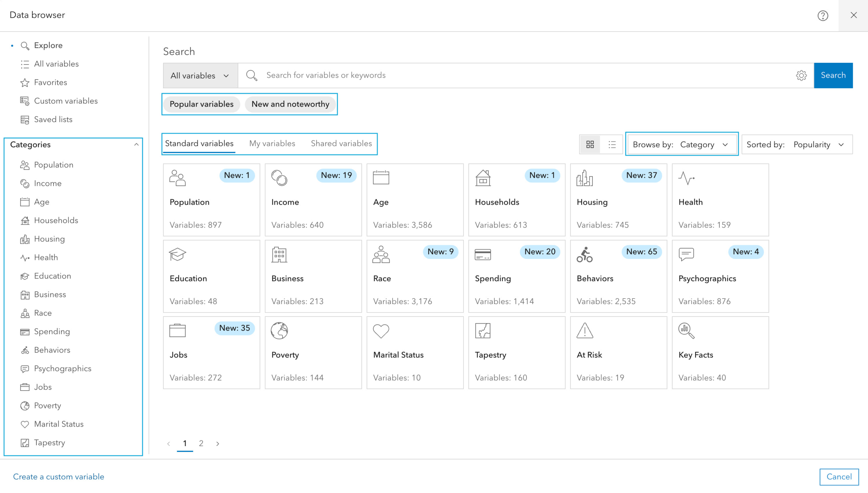
Task: Collapse the Categories section
Action: pyautogui.click(x=136, y=145)
